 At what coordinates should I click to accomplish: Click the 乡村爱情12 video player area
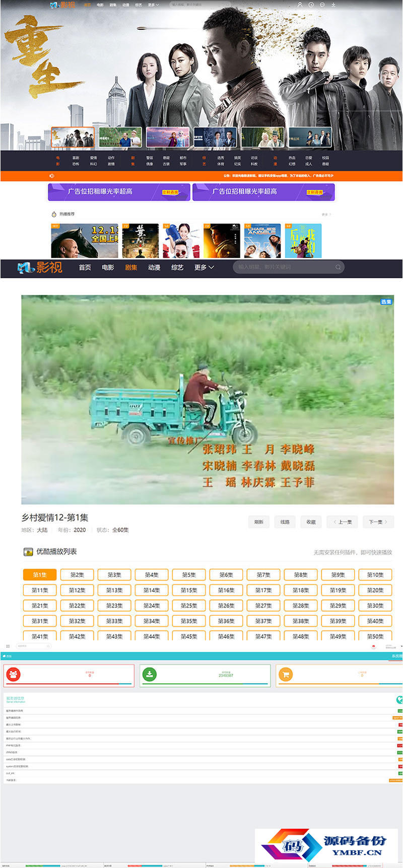click(207, 399)
